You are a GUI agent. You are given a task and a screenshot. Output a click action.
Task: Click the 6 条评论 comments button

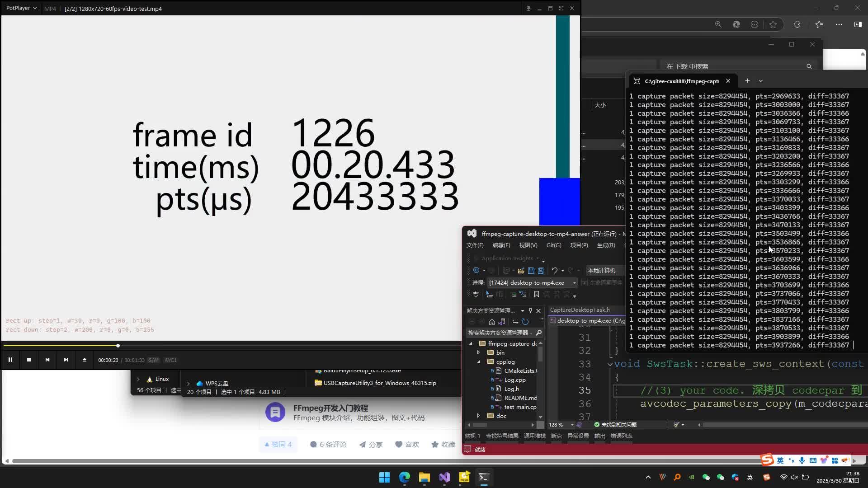[x=328, y=445]
